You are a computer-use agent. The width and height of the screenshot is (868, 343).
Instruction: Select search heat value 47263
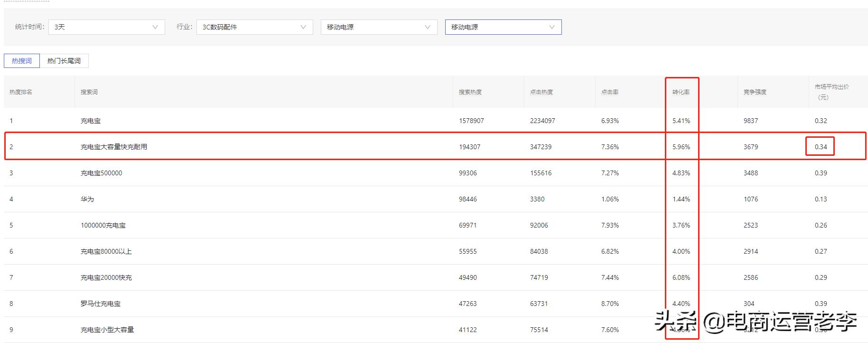[468, 304]
